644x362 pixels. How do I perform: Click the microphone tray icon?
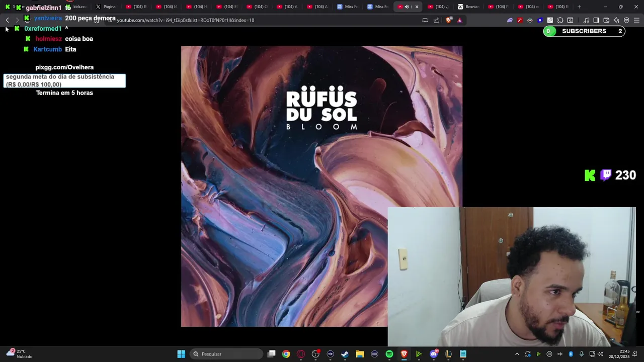pyautogui.click(x=581, y=354)
